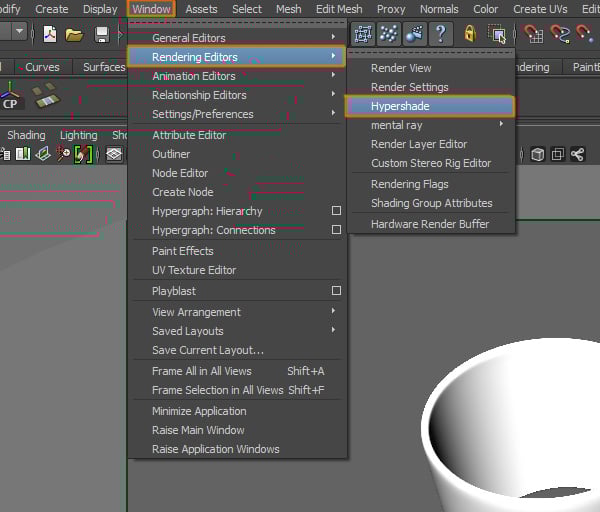Image resolution: width=600 pixels, height=512 pixels.
Task: Select Hypershade from the submenu
Action: pos(430,106)
